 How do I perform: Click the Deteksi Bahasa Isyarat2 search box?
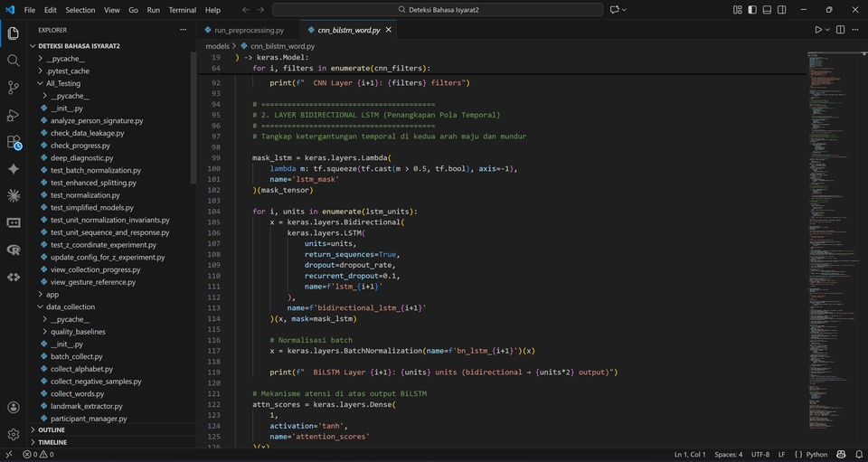pyautogui.click(x=438, y=10)
